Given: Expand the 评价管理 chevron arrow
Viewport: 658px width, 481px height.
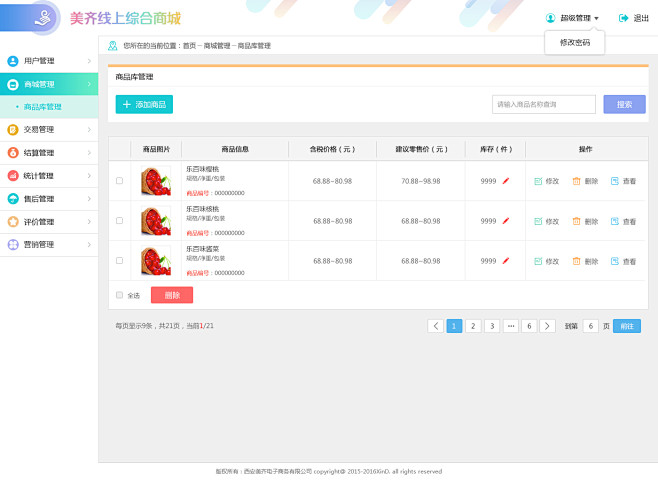Looking at the screenshot, I should pyautogui.click(x=89, y=222).
